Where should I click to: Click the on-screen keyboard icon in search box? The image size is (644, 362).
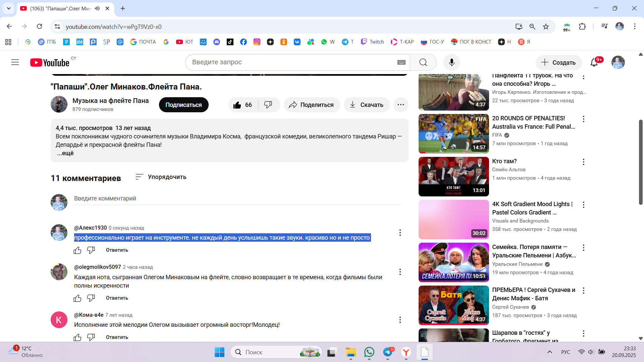point(401,62)
